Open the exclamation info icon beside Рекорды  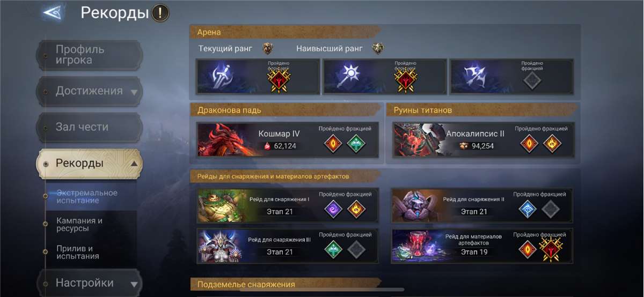coord(160,12)
